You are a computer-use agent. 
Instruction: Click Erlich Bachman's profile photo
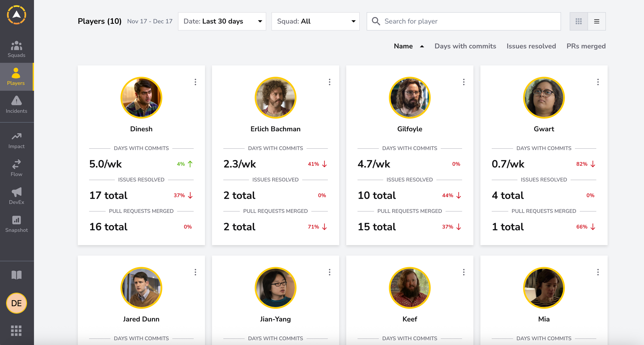pos(276,98)
